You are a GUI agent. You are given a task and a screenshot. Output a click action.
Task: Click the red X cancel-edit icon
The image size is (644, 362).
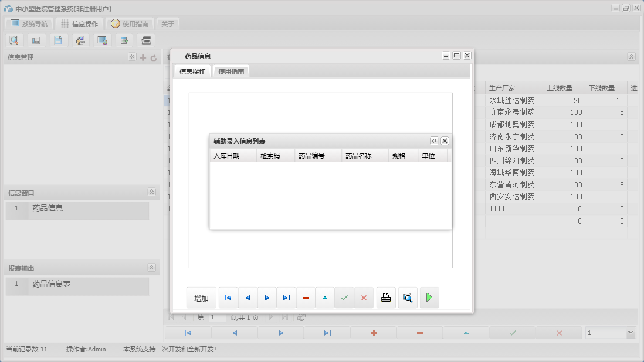[x=364, y=298]
